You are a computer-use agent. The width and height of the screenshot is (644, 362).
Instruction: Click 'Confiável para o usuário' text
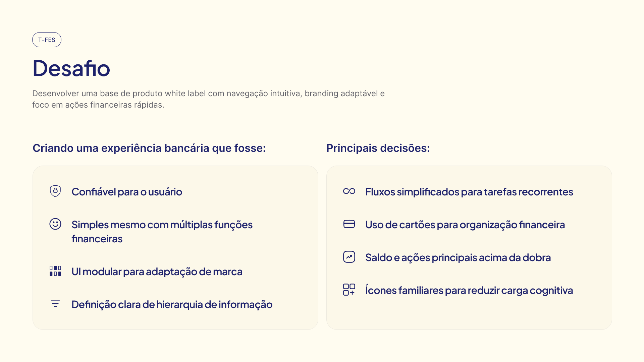tap(127, 192)
